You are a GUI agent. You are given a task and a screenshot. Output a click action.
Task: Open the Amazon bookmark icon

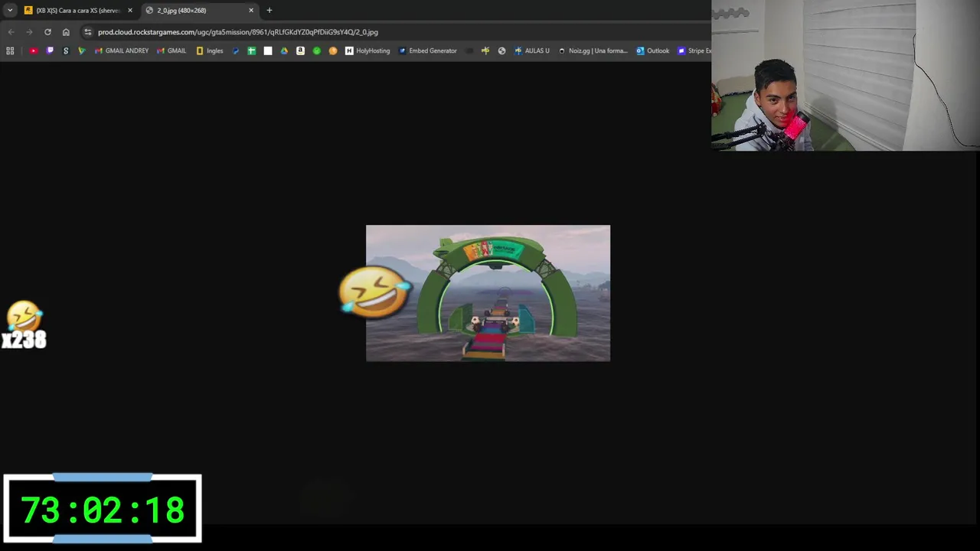coord(300,51)
